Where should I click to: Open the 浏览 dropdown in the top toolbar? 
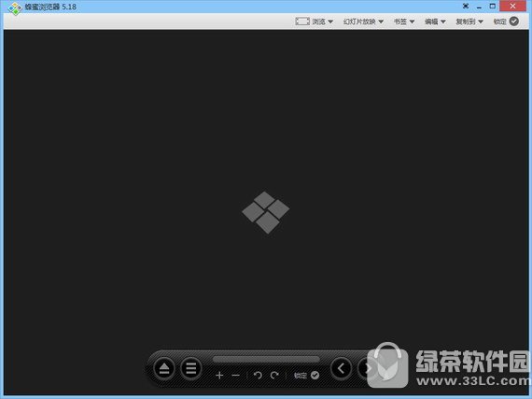[x=315, y=21]
